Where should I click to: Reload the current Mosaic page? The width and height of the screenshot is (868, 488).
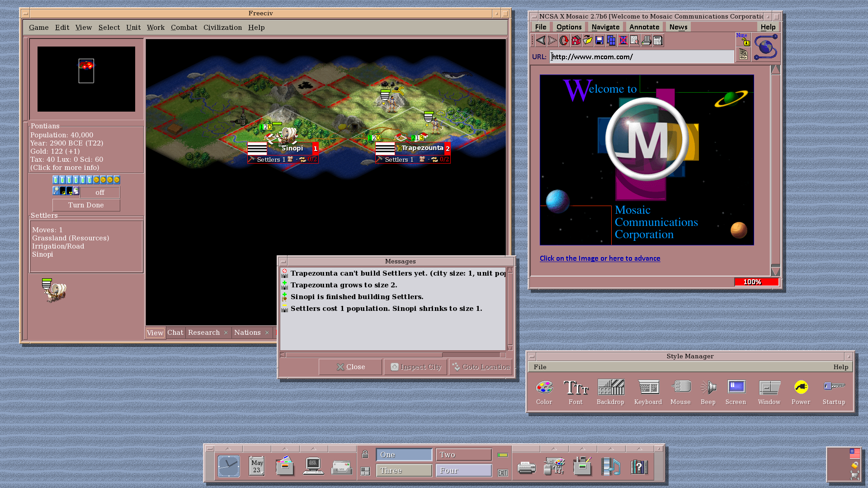click(x=564, y=41)
